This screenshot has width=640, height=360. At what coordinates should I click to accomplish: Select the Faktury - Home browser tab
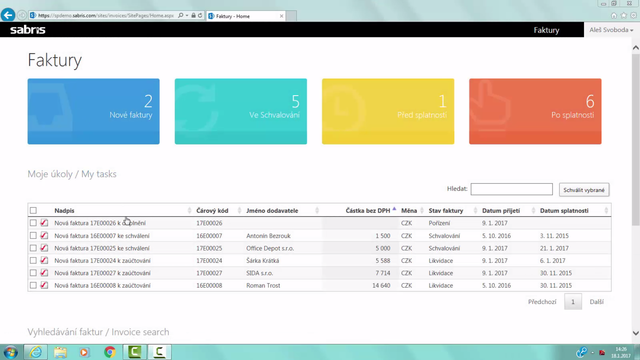coord(245,16)
